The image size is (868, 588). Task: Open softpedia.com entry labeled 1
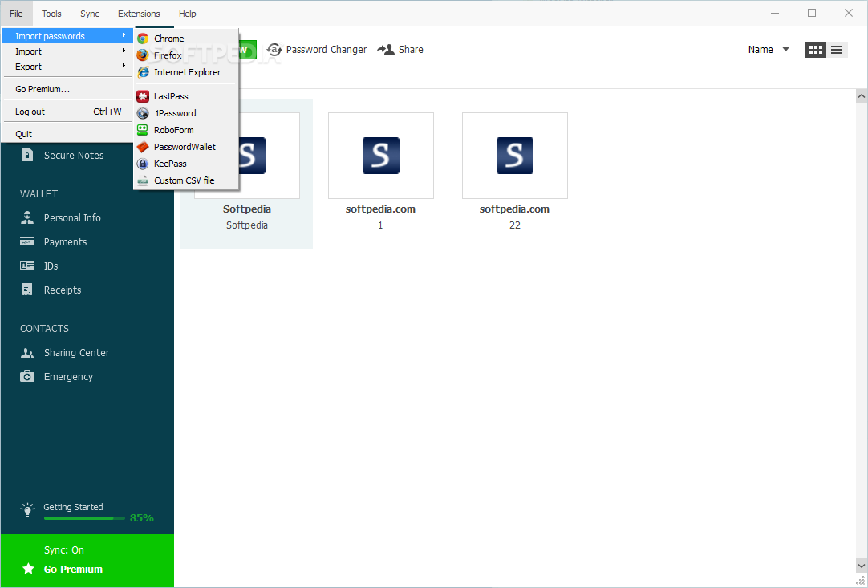coord(380,156)
